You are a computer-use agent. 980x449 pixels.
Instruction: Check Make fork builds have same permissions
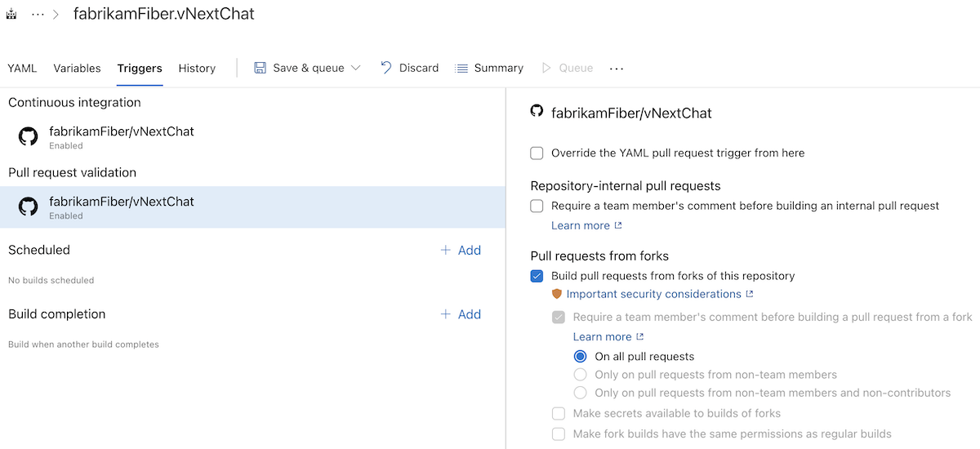pyautogui.click(x=559, y=433)
